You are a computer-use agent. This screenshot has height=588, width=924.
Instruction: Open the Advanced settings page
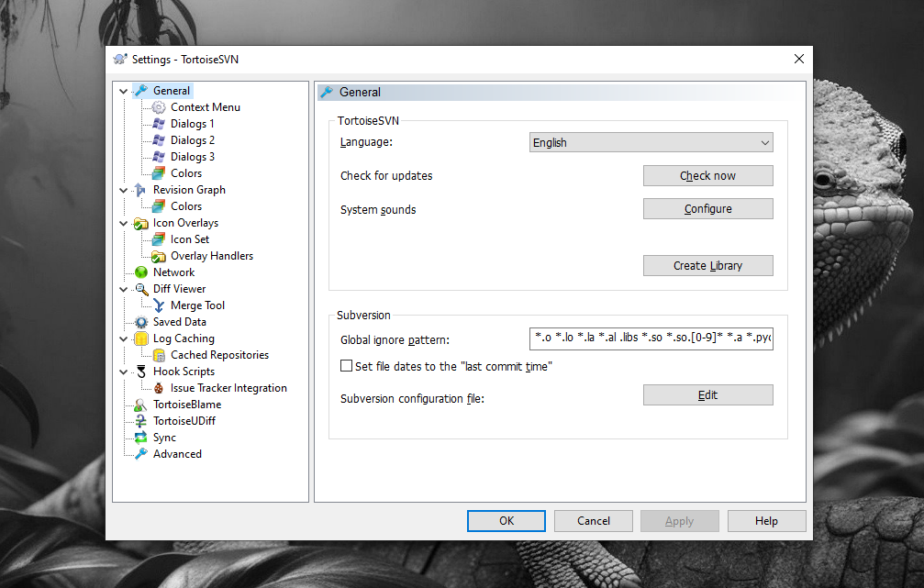[x=177, y=454]
